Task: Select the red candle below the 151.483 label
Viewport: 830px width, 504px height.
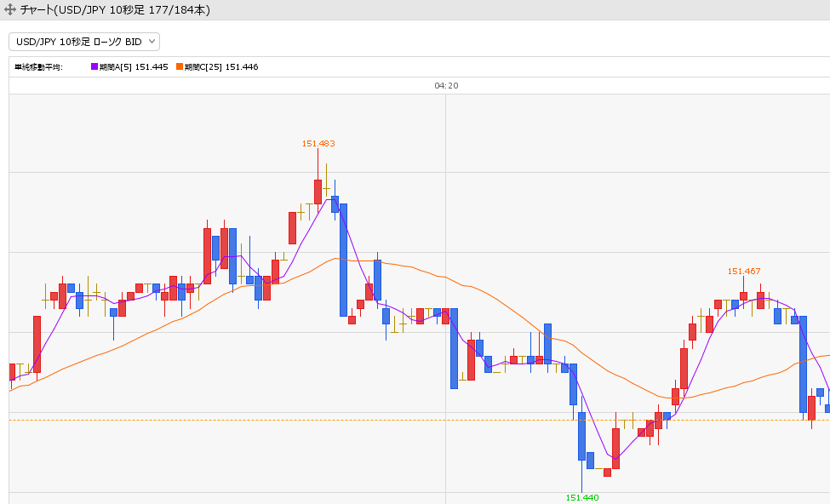Action: [x=318, y=192]
